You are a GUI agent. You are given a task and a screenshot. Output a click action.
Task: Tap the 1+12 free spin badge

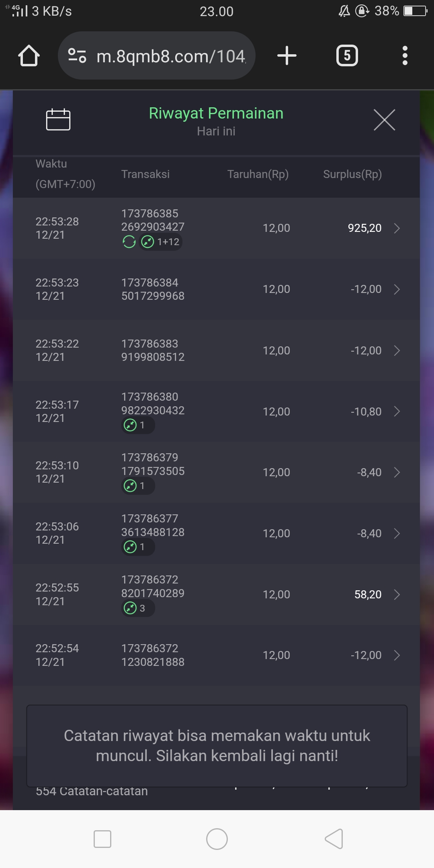(161, 242)
